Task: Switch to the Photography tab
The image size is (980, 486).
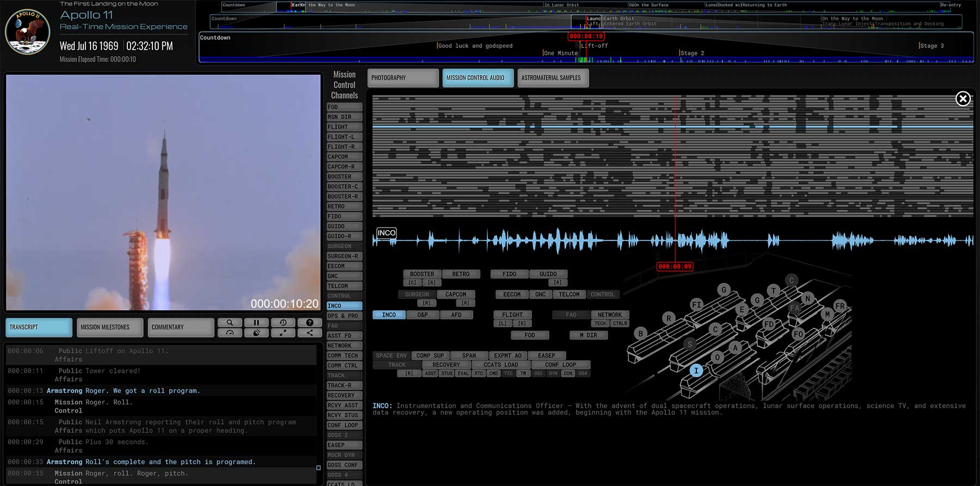Action: [x=402, y=78]
